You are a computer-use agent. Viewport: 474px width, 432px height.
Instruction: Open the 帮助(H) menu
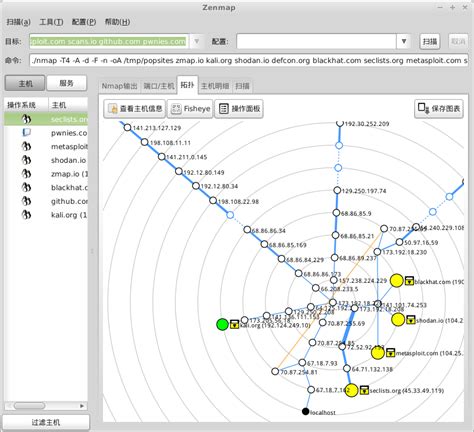coord(117,22)
